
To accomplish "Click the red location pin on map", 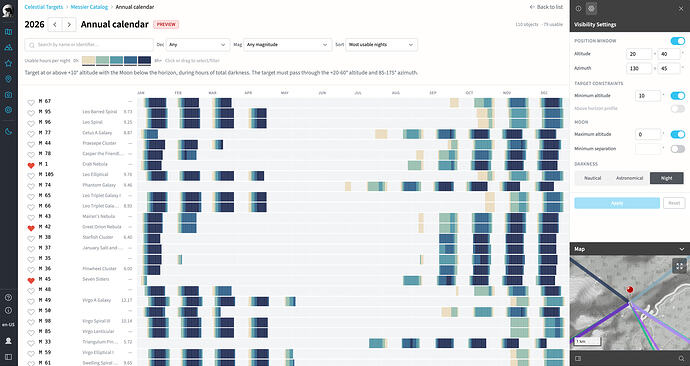I will click(630, 290).
